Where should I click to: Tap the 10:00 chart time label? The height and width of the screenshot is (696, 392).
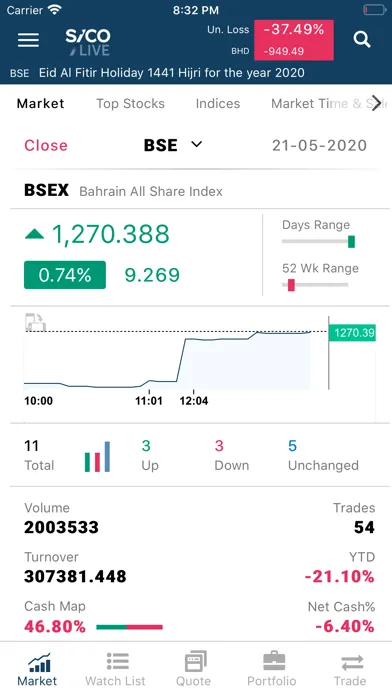coord(39,401)
